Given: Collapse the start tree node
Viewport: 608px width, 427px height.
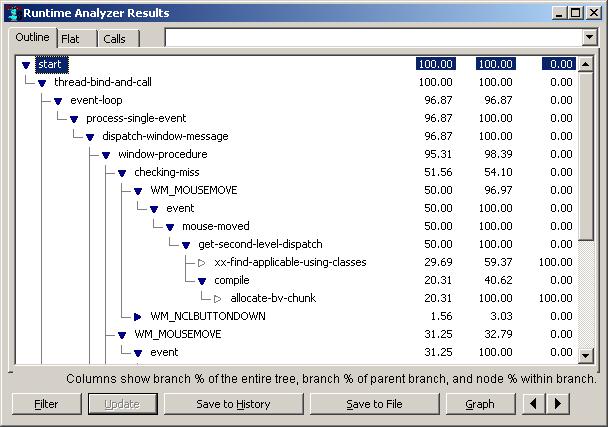Looking at the screenshot, I should coord(26,65).
